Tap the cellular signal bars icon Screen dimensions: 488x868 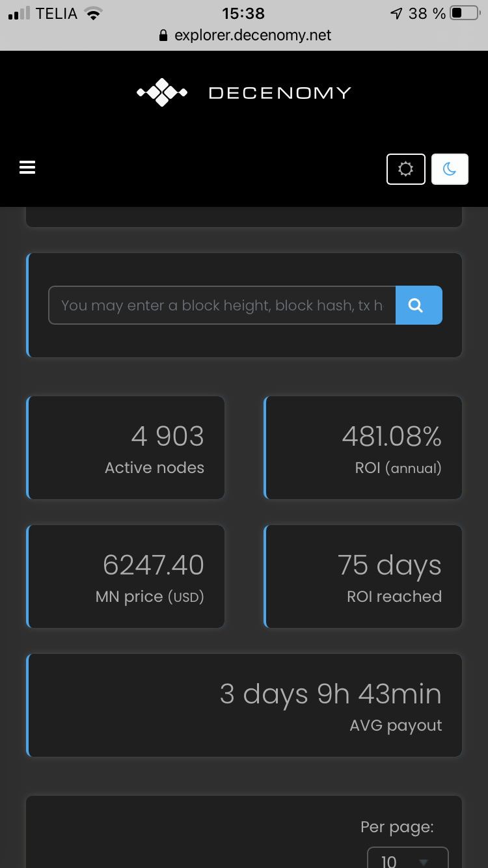[20, 14]
